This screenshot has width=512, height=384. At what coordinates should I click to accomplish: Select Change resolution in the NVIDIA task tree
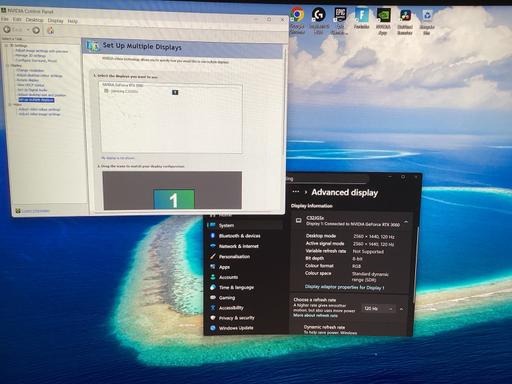(30, 70)
